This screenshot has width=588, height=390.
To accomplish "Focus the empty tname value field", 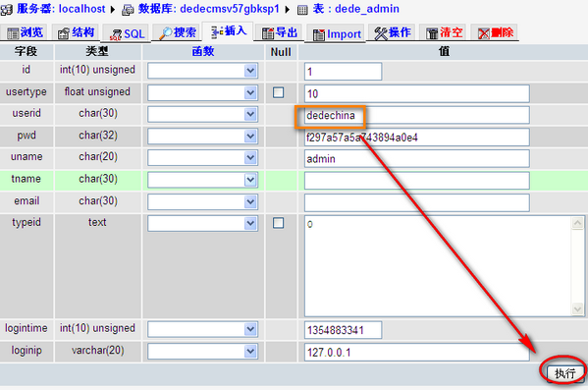I will (417, 181).
